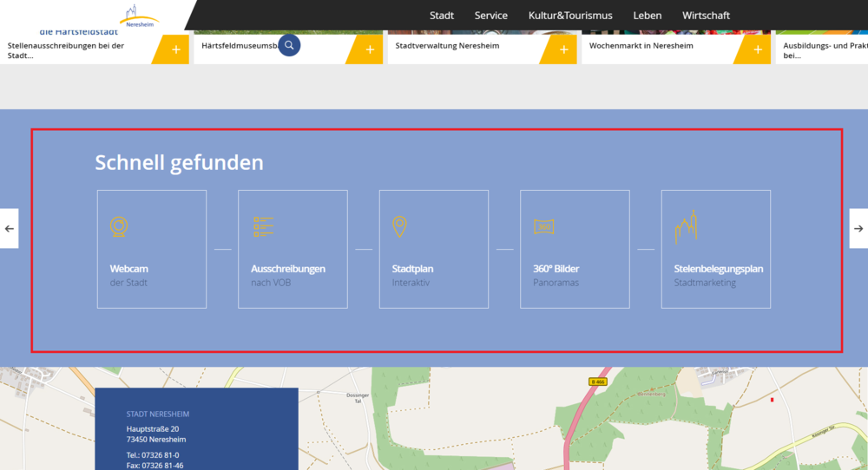868x470 pixels.
Task: Click the 360° panorama icon
Action: coord(544,226)
